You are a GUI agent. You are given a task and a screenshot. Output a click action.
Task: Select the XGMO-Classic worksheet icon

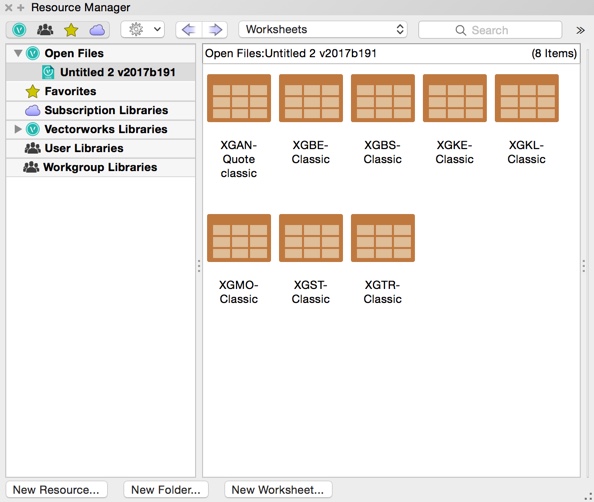(x=239, y=238)
